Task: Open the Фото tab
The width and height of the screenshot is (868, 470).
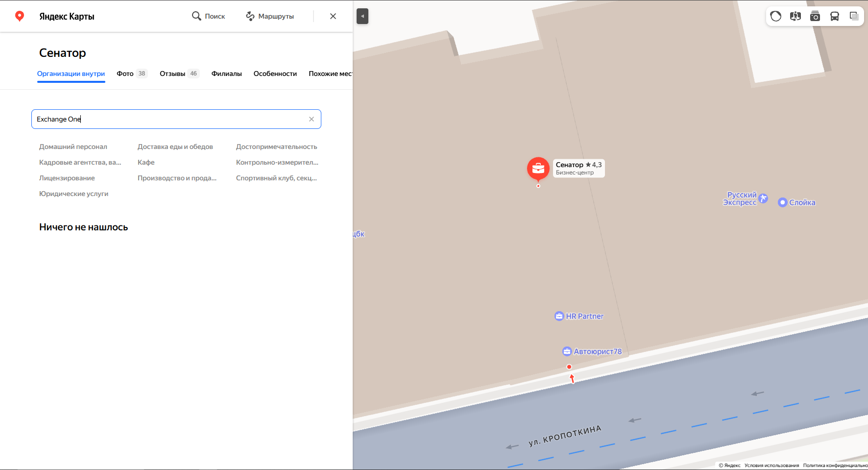Action: click(132, 74)
